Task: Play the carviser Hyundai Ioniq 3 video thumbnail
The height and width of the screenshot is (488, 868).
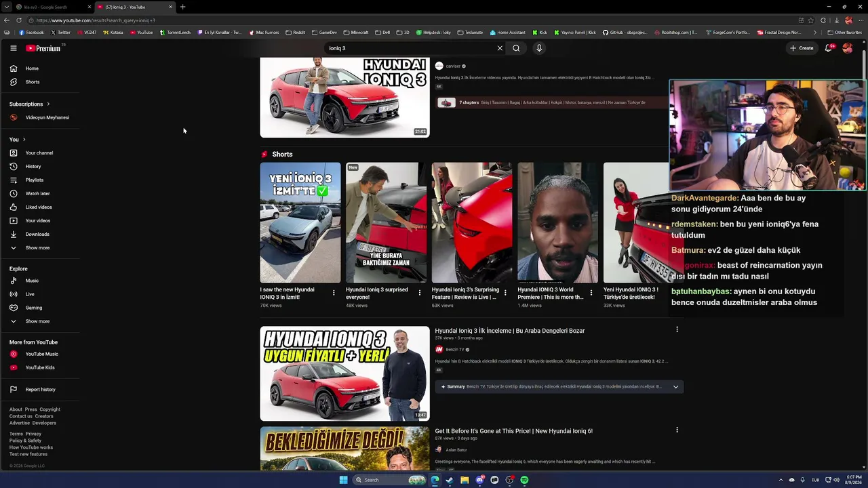Action: [344, 97]
